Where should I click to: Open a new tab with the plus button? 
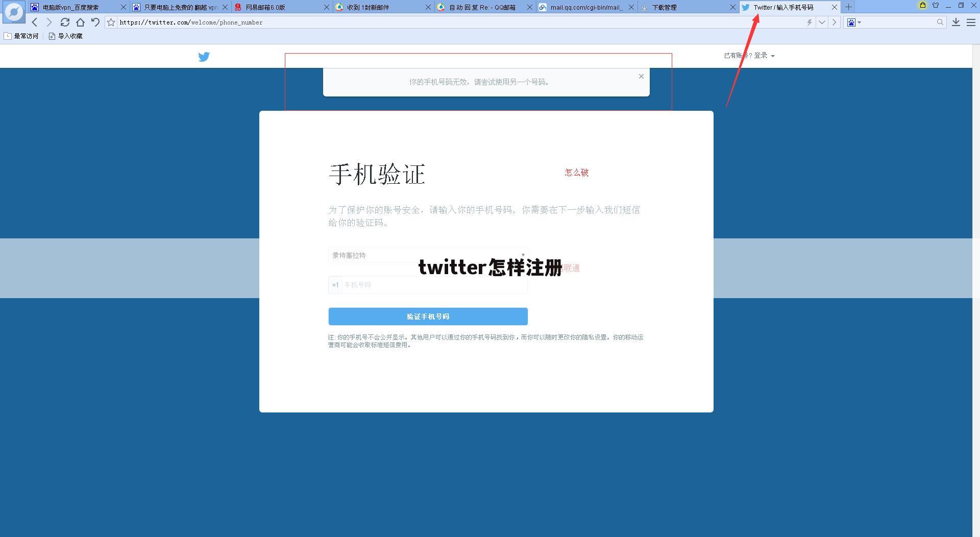click(848, 7)
